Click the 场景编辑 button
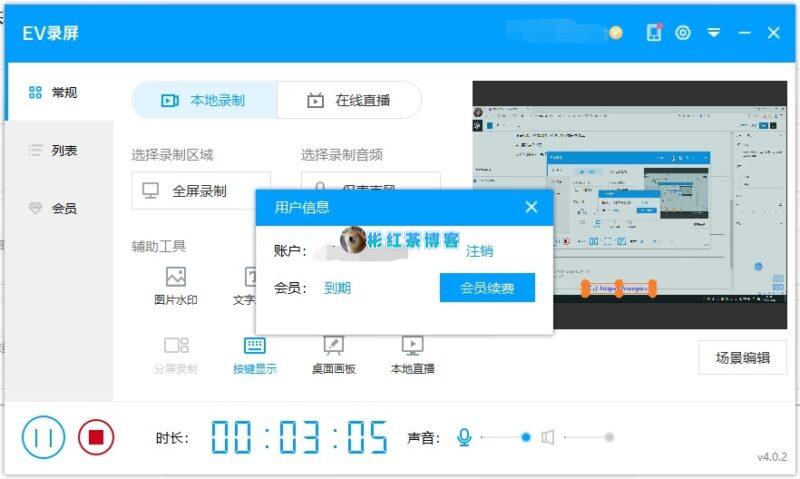800x479 pixels. click(x=742, y=358)
